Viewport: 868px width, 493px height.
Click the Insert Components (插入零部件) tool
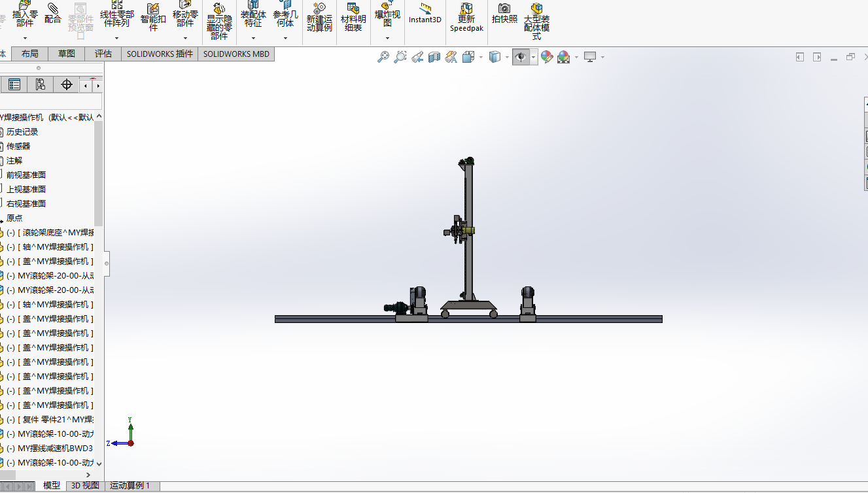25,14
